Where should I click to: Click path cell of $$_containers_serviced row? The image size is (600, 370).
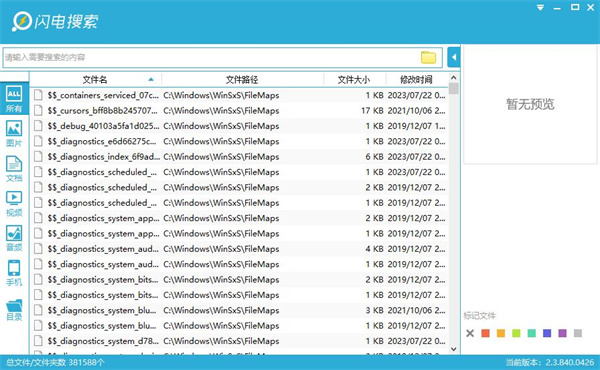[221, 95]
